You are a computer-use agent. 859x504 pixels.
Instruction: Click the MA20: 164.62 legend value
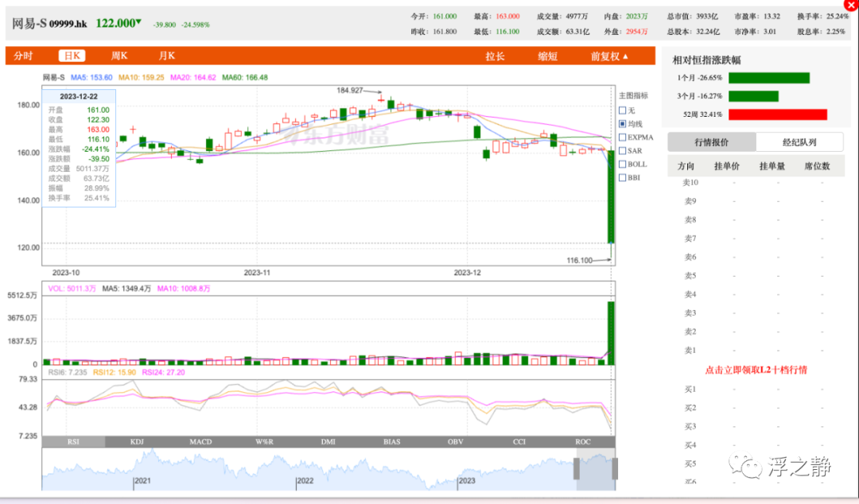[192, 77]
